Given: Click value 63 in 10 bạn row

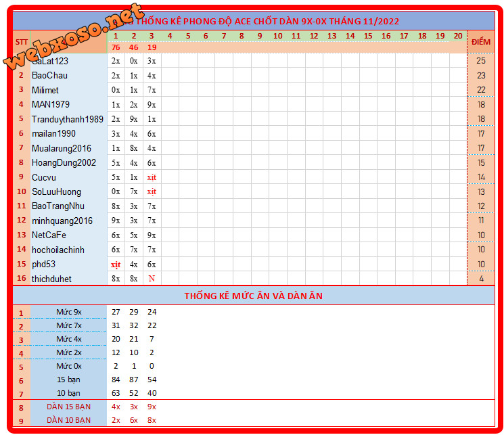Looking at the screenshot, I should click(116, 393).
